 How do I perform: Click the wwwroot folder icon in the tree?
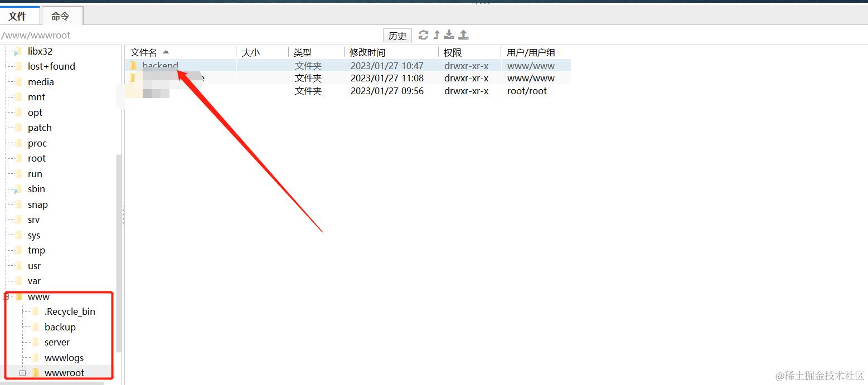[x=36, y=373]
